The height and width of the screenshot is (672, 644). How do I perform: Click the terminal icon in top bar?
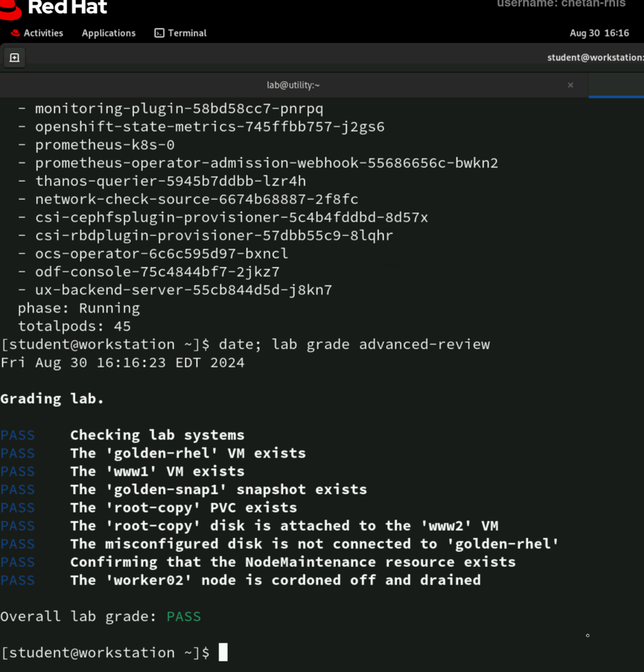(159, 33)
